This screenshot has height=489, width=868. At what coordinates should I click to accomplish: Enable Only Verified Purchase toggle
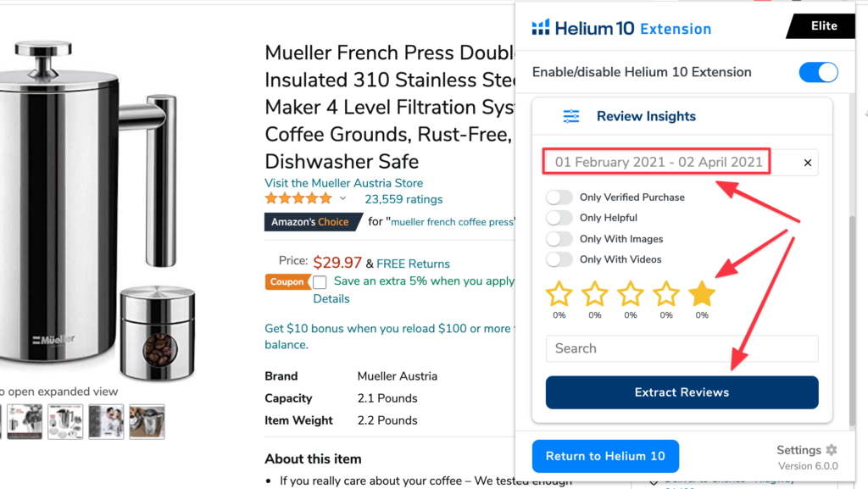click(x=559, y=197)
